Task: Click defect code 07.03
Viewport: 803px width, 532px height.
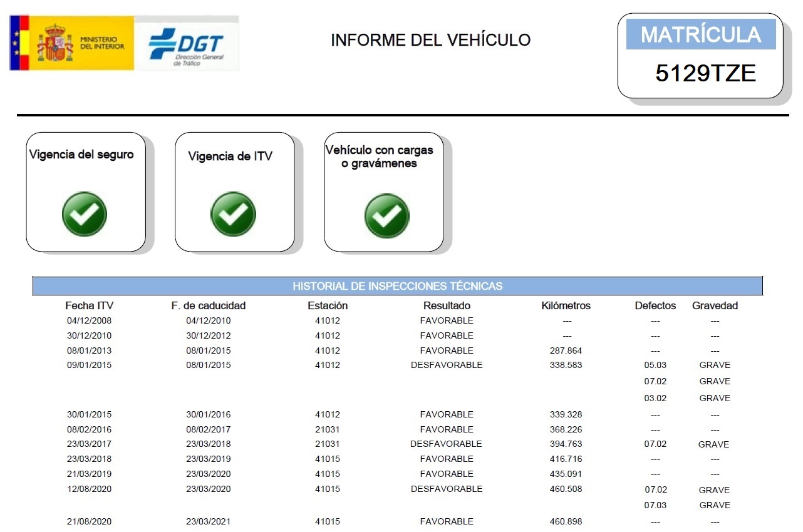Action: tap(655, 505)
